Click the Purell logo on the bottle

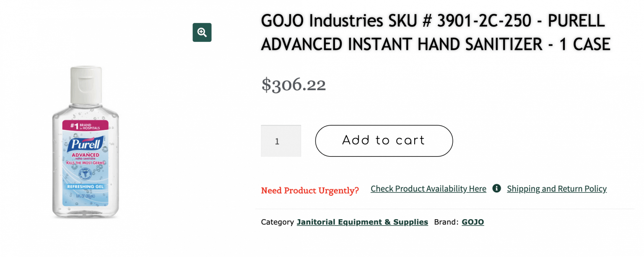point(86,144)
